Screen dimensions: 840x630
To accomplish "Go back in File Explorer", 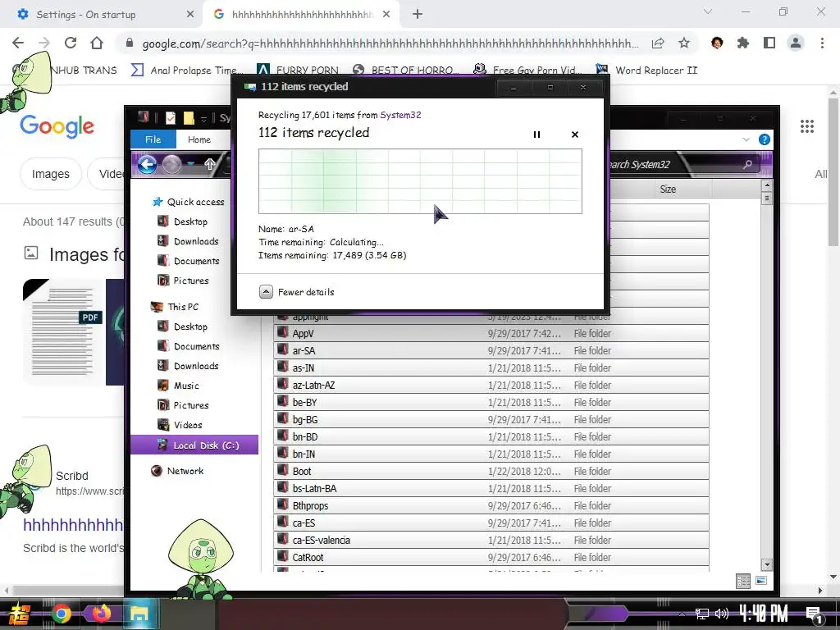I will pyautogui.click(x=147, y=164).
